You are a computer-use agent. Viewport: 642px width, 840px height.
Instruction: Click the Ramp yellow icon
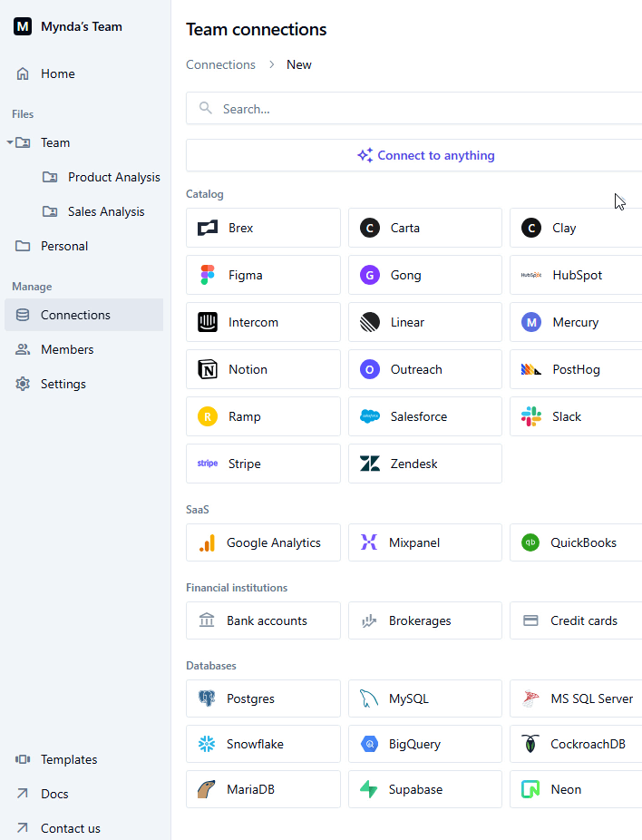208,416
